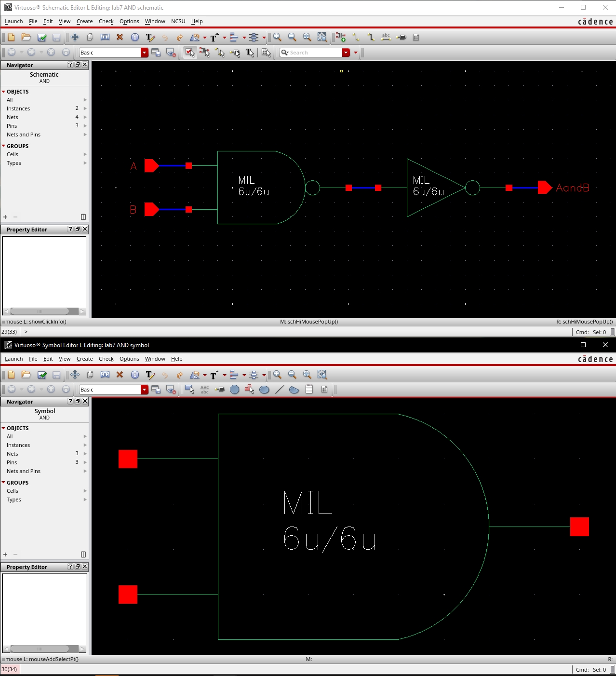Click layout toggle icon at bottom of Symbol Navigator
The image size is (616, 676).
83,554
